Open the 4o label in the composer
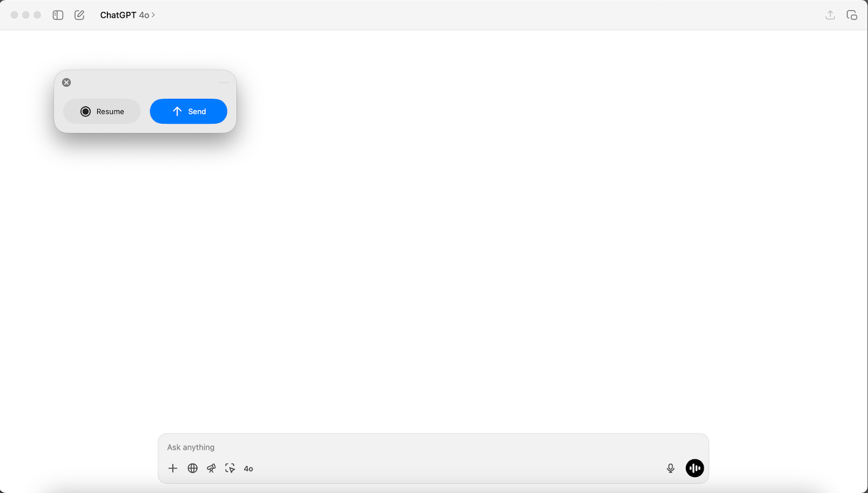Screen dimensions: 868x493 (x=248, y=468)
